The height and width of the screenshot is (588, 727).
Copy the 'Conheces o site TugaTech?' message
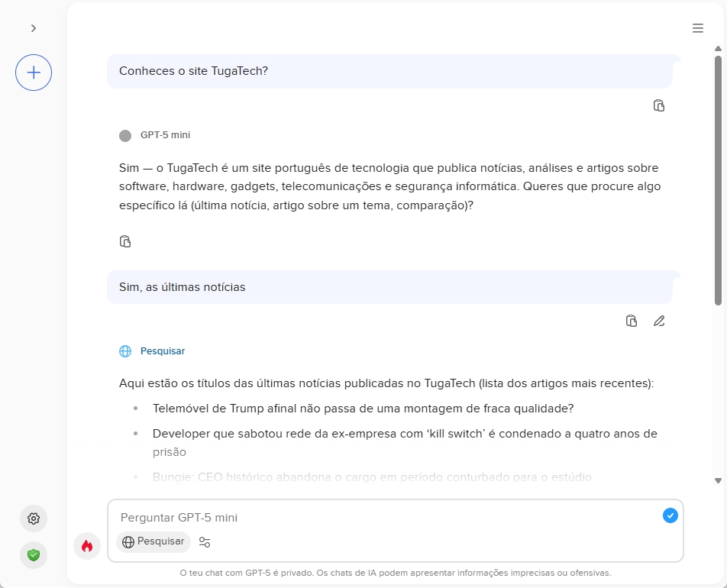(x=659, y=105)
